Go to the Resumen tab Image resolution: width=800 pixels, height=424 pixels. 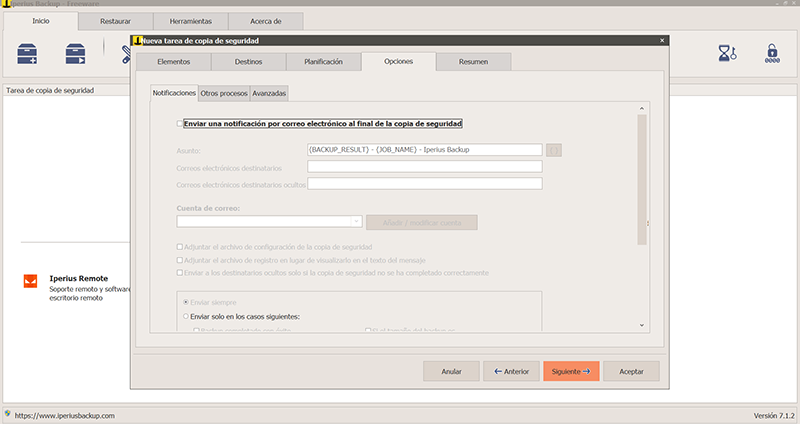(473, 62)
